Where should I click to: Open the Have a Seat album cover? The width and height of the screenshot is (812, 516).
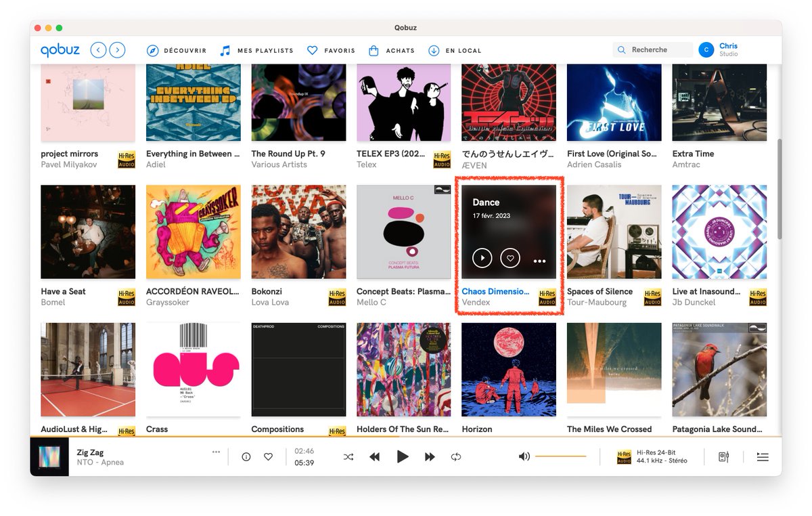(x=88, y=232)
